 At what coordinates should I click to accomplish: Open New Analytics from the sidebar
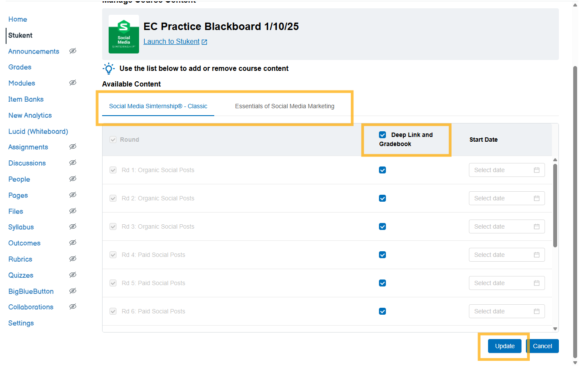(30, 115)
